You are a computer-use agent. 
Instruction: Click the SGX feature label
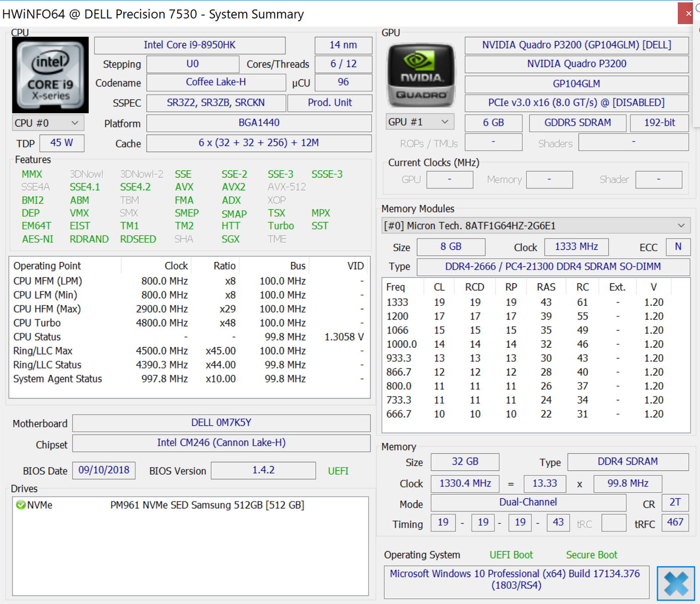(231, 239)
